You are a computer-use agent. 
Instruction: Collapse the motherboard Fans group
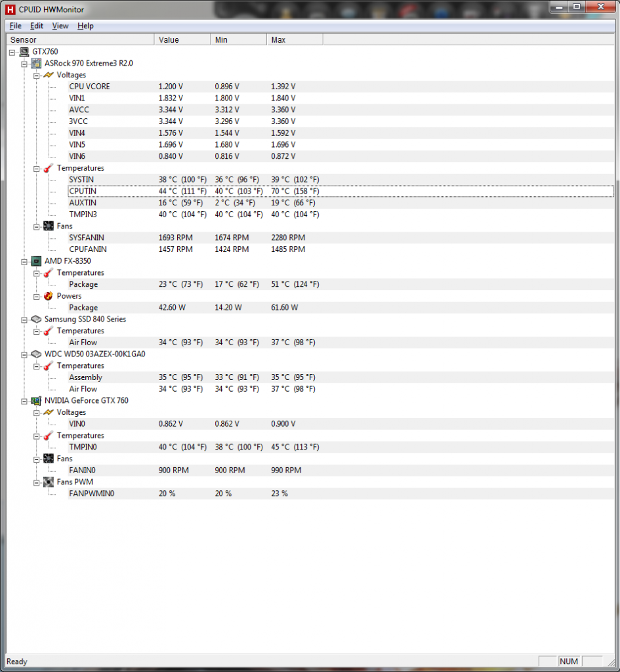point(37,226)
